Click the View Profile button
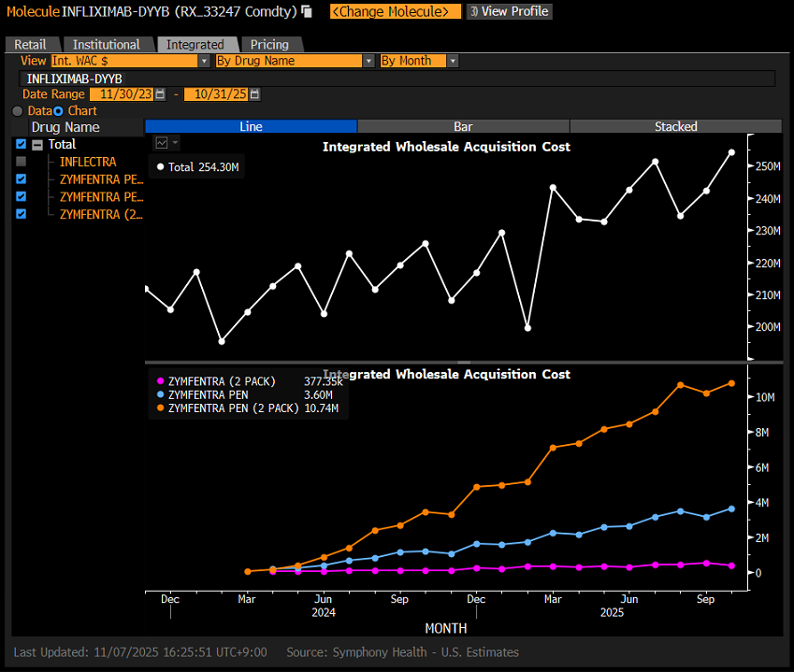This screenshot has height=672, width=794. 510,11
